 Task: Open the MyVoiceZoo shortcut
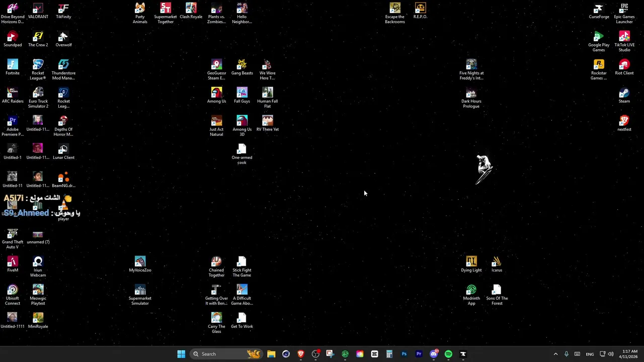(140, 264)
